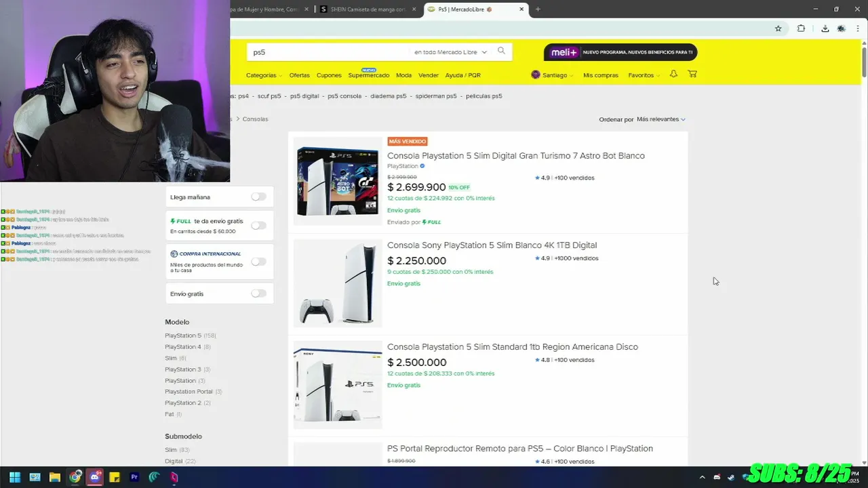
Task: Click related search 'scuf ps5'
Action: click(269, 96)
